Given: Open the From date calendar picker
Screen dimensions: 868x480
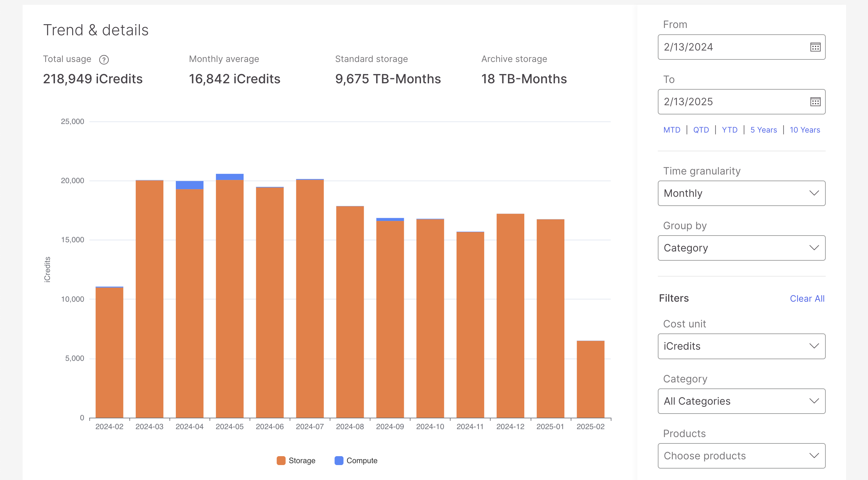Looking at the screenshot, I should pyautogui.click(x=815, y=47).
